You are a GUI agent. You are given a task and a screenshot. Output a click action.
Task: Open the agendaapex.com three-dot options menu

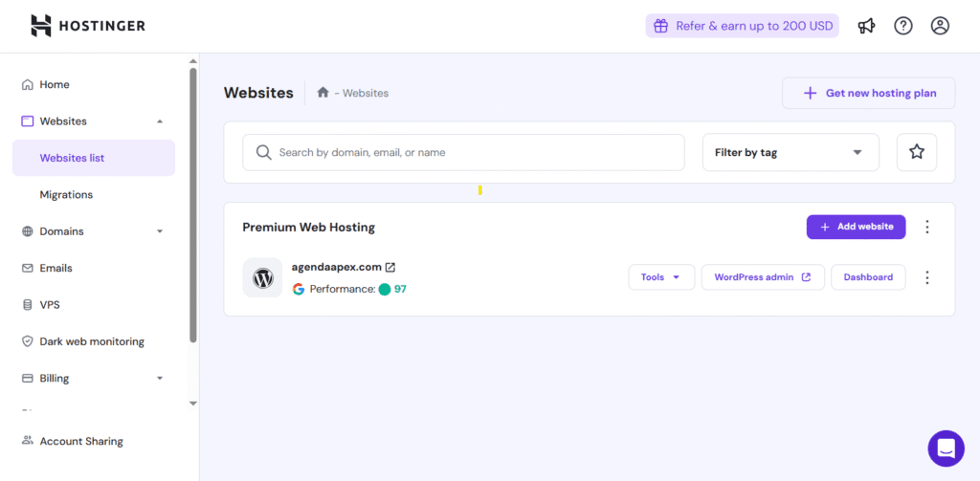pyautogui.click(x=927, y=277)
